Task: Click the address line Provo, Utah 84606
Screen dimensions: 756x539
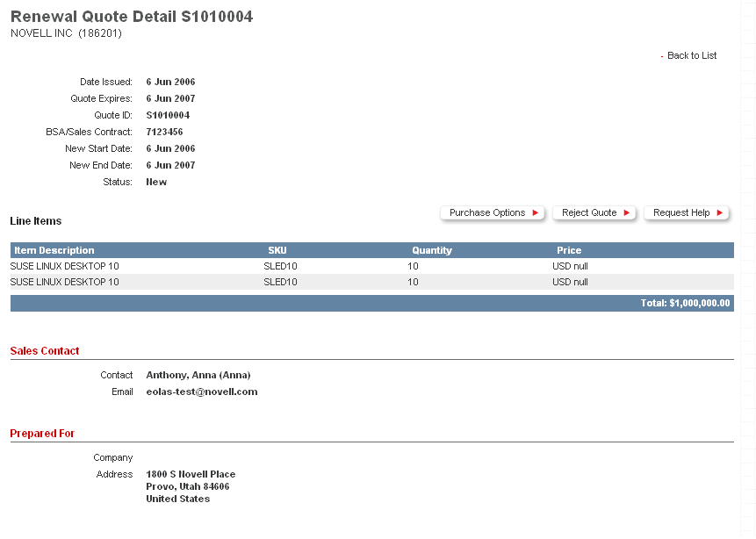Action: coord(188,486)
